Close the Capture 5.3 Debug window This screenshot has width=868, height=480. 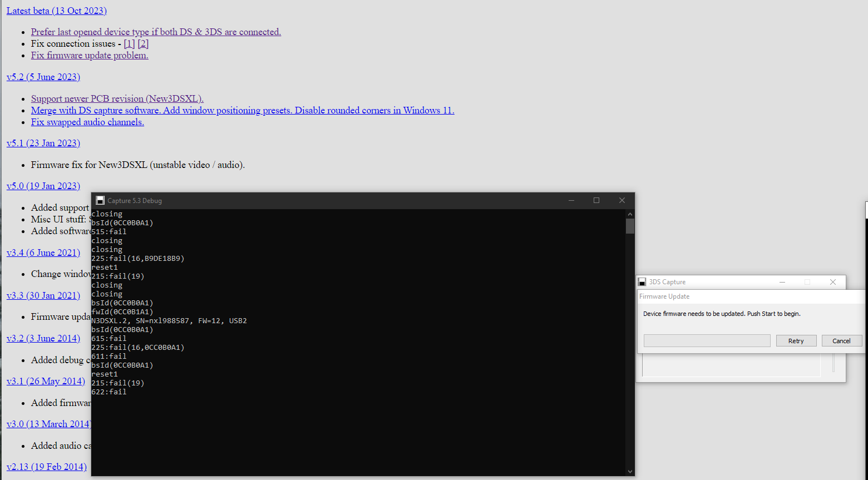click(x=622, y=200)
